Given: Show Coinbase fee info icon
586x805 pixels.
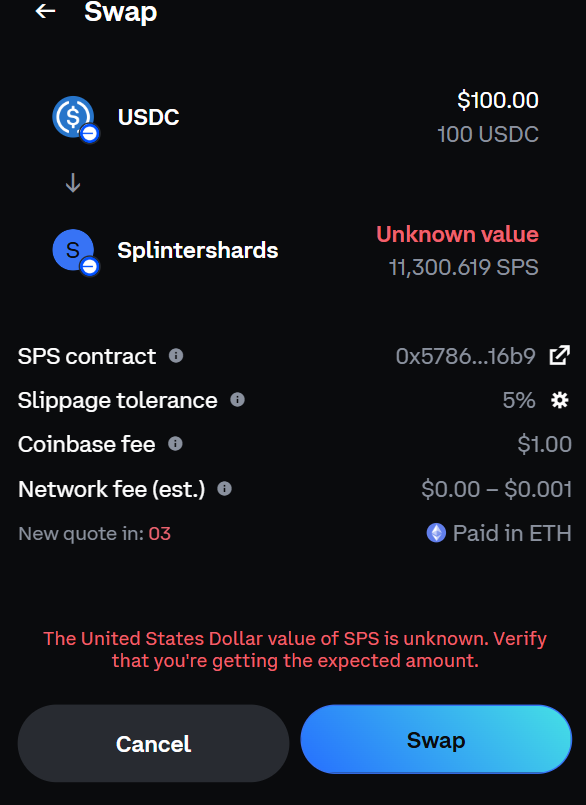Looking at the screenshot, I should point(175,444).
